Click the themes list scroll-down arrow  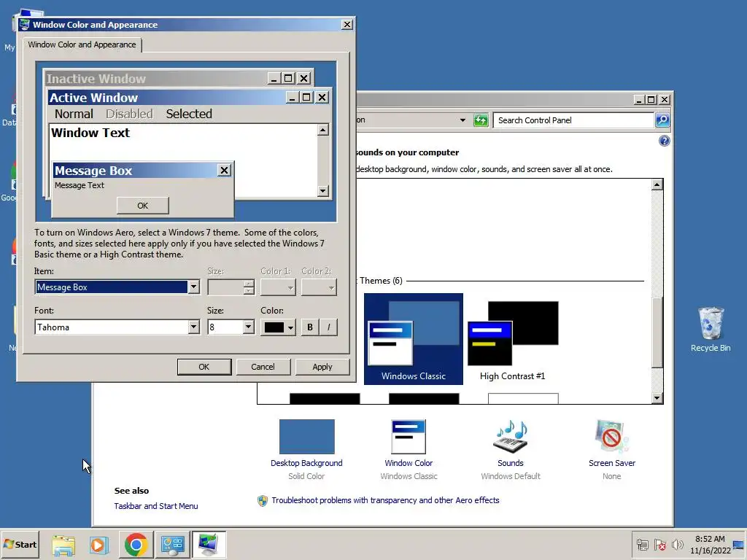coord(657,398)
